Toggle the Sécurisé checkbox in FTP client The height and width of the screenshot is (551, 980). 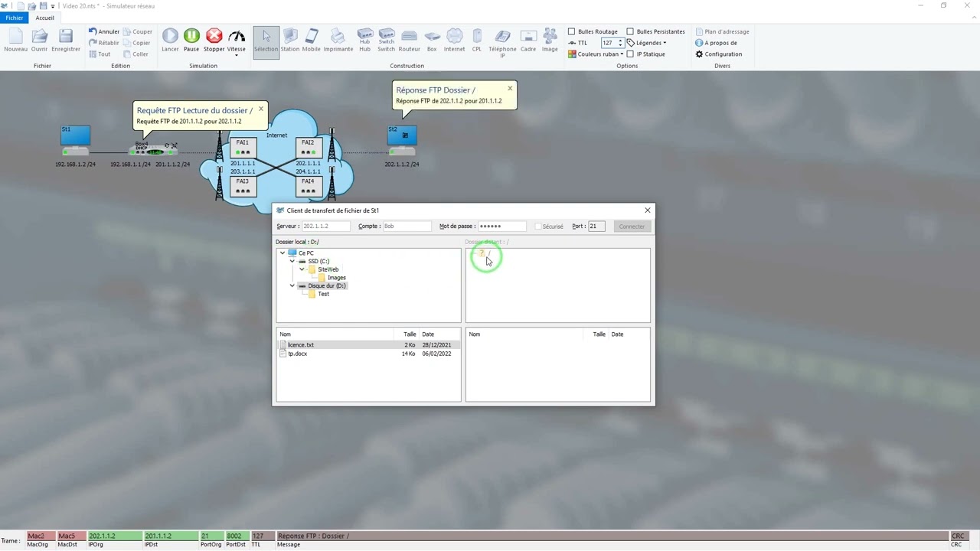click(x=538, y=227)
